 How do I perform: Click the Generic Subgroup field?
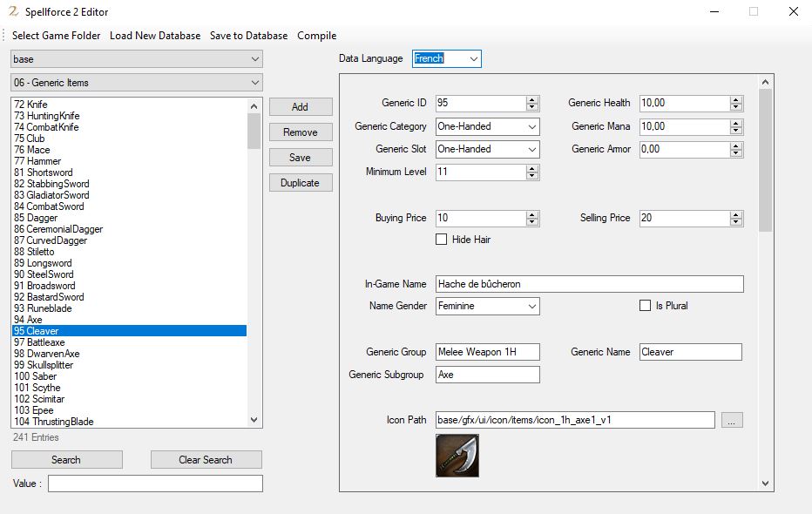click(x=487, y=375)
